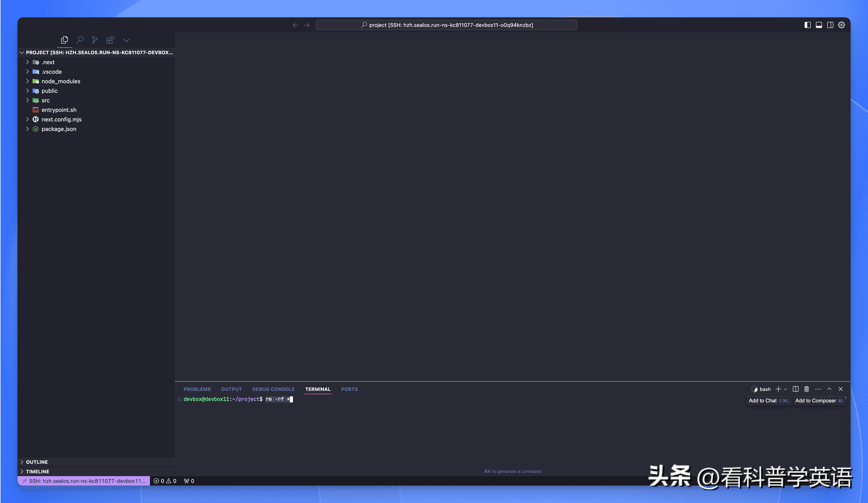868x503 pixels.
Task: Open the new terminal launch profile dropdown
Action: coord(786,389)
